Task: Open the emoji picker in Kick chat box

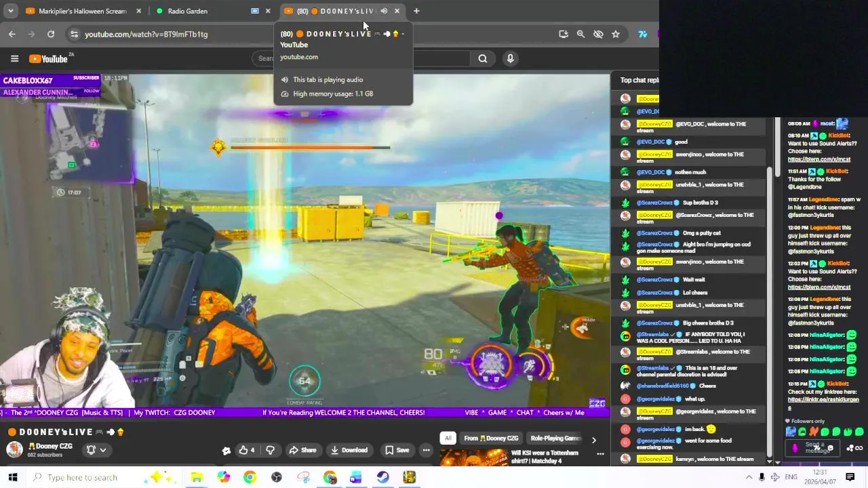Action: point(831,448)
